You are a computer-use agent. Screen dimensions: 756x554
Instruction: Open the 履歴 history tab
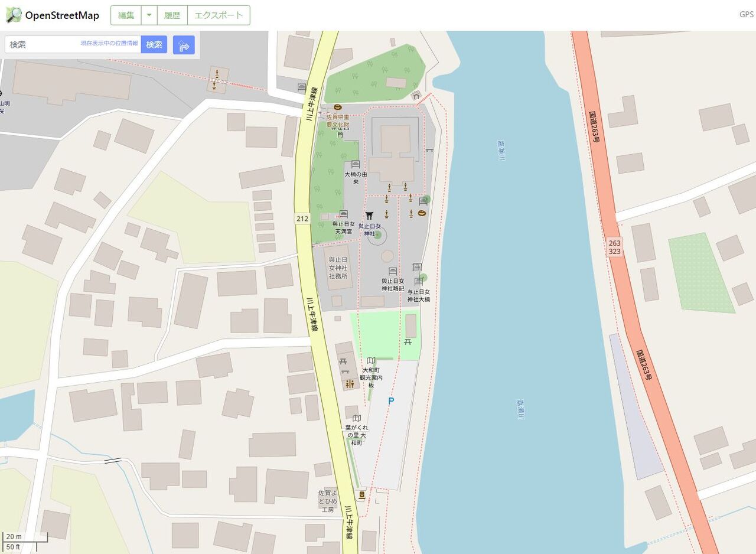[172, 15]
